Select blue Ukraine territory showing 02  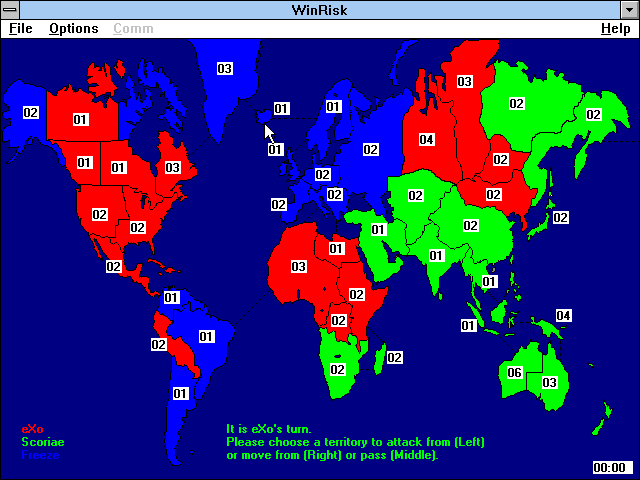(371, 150)
